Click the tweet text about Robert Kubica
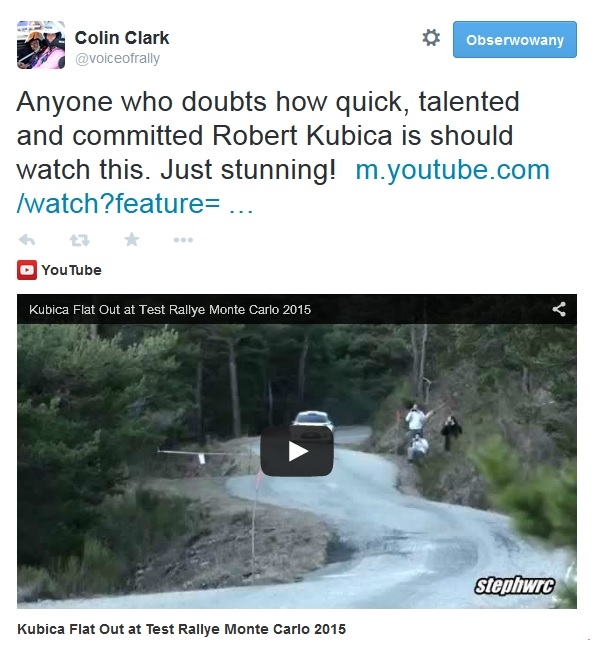Image resolution: width=600 pixels, height=650 pixels. (268, 136)
